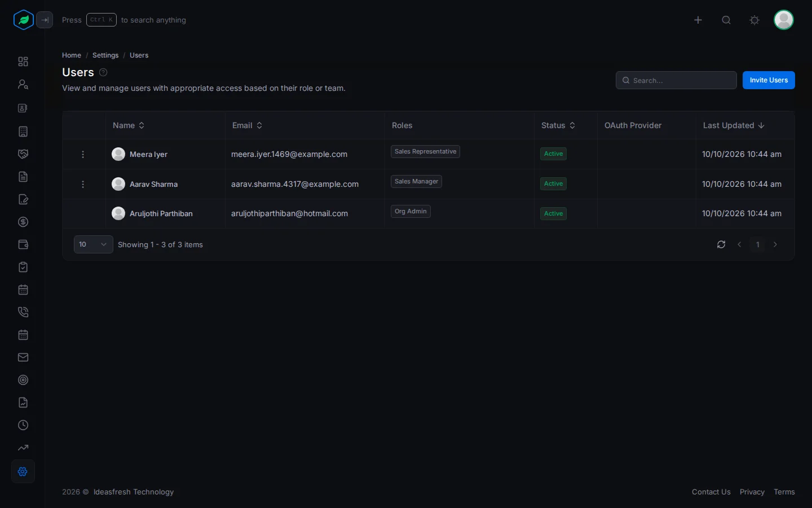Open row actions menu for Meera Iyer
812x508 pixels.
tap(83, 154)
